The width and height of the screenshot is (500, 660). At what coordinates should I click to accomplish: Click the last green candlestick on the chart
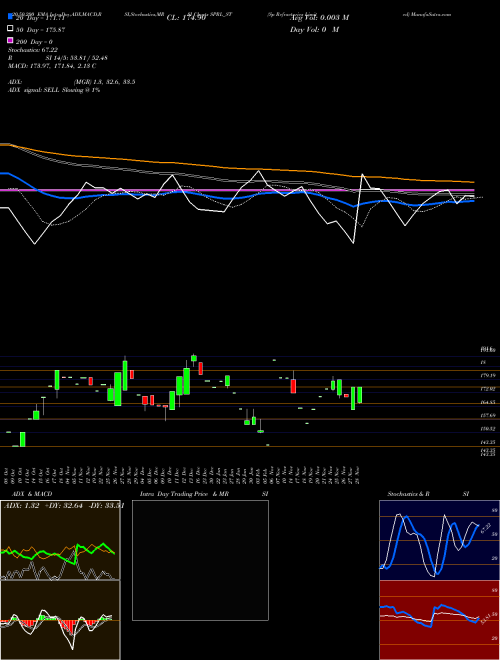360,395
